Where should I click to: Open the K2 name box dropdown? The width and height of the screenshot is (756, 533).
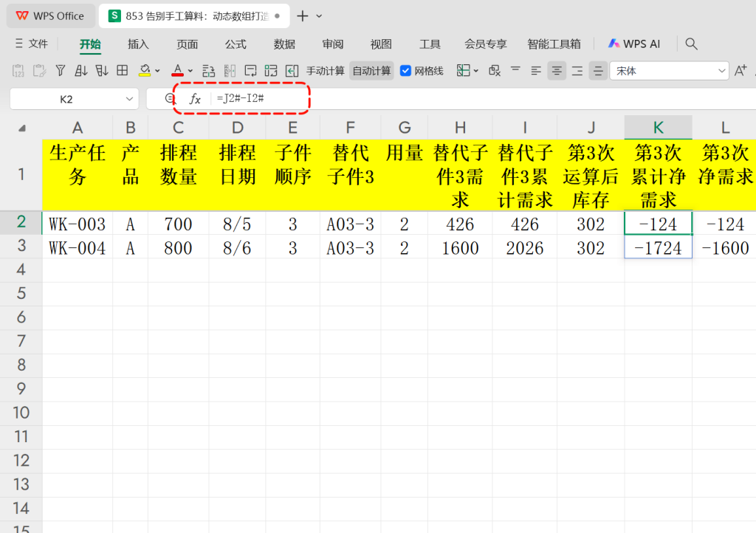click(129, 99)
